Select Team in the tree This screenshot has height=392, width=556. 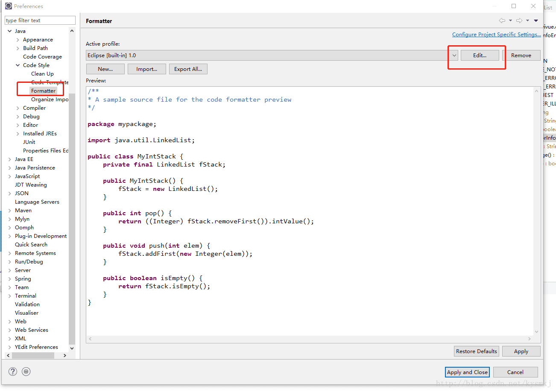pyautogui.click(x=22, y=287)
